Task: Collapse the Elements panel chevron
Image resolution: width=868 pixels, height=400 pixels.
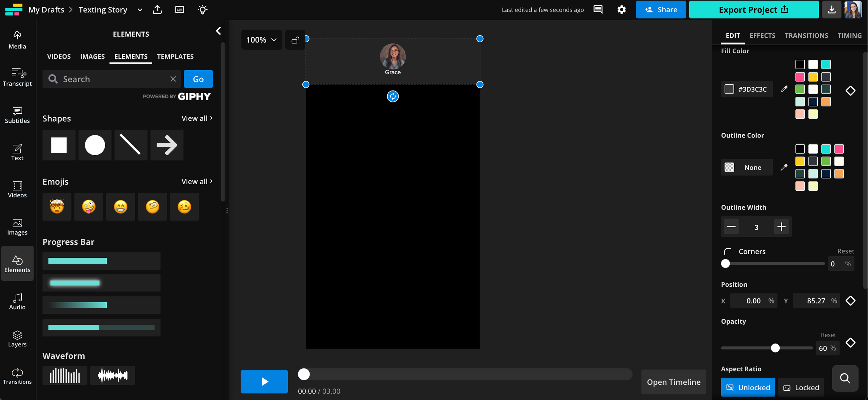Action: click(x=218, y=31)
